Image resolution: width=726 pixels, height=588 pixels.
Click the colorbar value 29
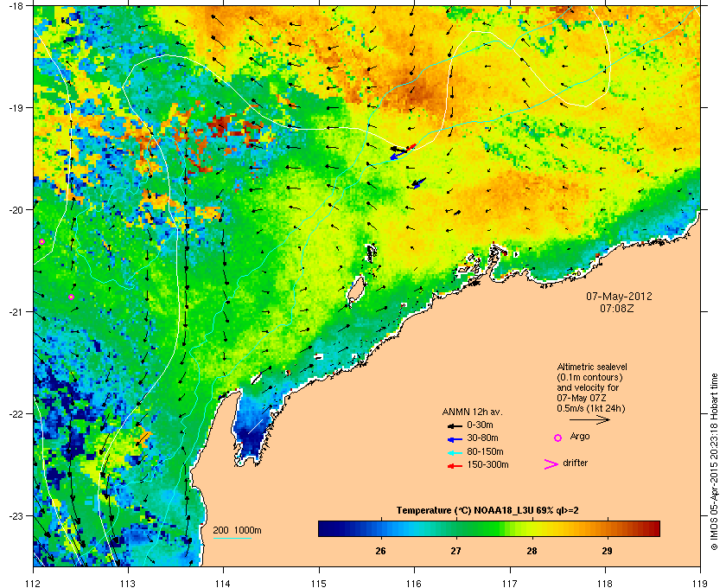point(607,551)
